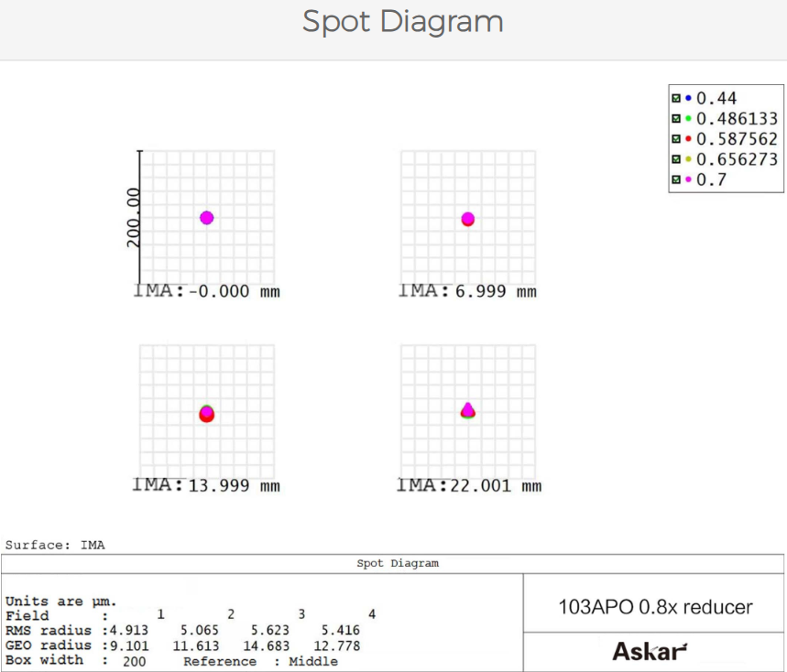The width and height of the screenshot is (787, 672).
Task: Click the 200.00 scale bar label
Action: tap(135, 218)
